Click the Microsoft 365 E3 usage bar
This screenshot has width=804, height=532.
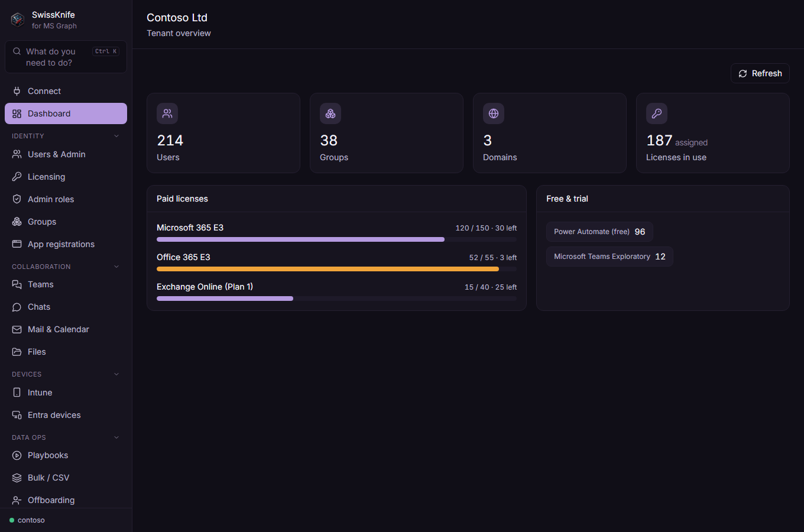(x=336, y=239)
